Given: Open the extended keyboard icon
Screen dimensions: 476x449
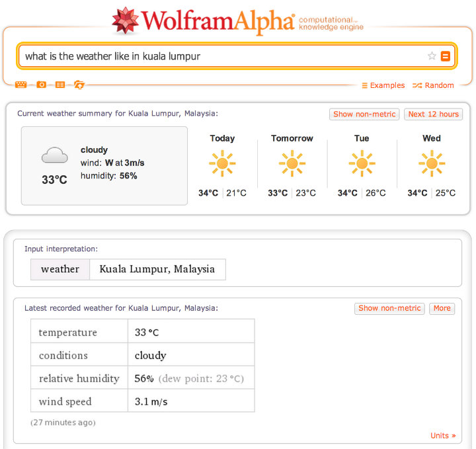Looking at the screenshot, I should point(20,85).
